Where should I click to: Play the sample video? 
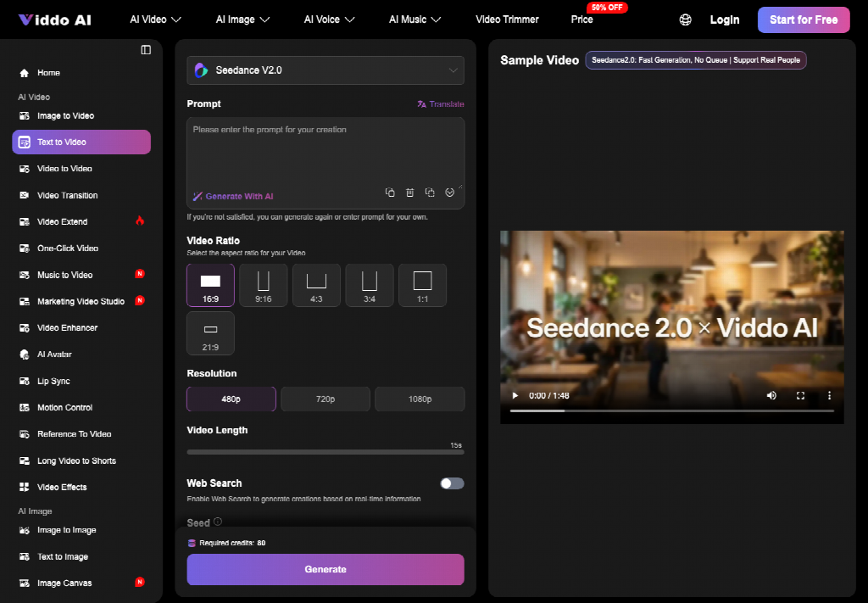(x=515, y=395)
